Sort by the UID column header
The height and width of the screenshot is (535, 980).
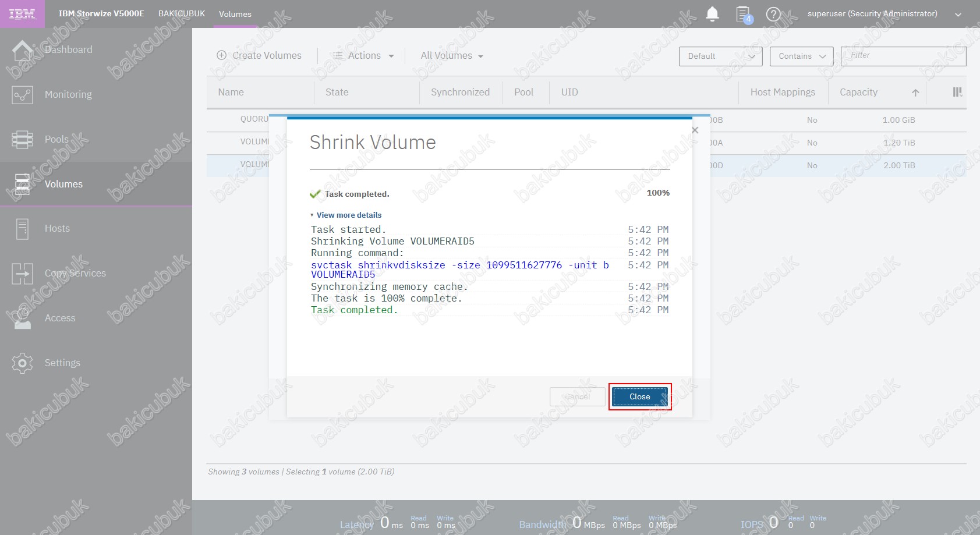coord(569,92)
